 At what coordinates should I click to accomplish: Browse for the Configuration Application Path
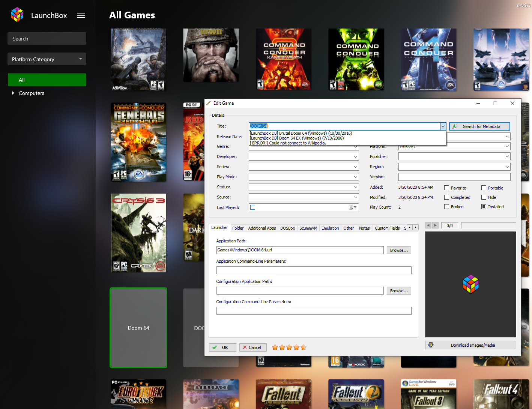[399, 291]
